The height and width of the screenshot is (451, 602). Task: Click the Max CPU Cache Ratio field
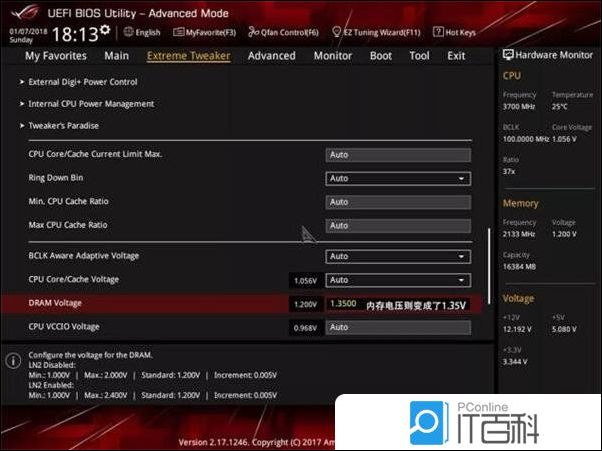pyautogui.click(x=398, y=225)
